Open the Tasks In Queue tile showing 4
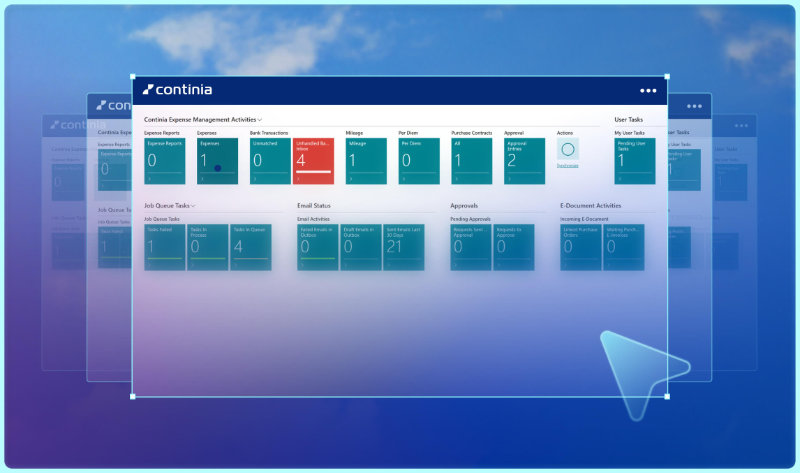 pyautogui.click(x=251, y=247)
